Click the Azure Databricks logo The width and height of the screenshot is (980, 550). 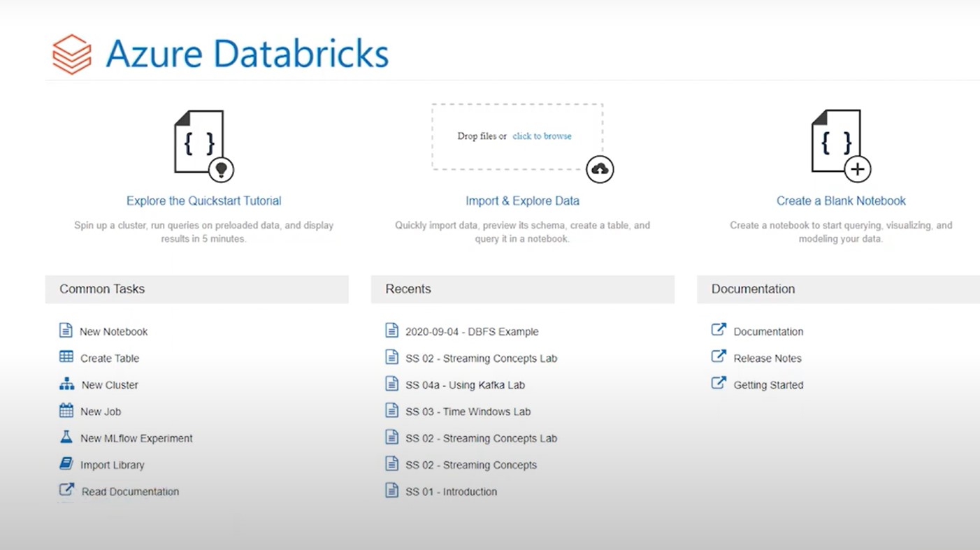[71, 53]
